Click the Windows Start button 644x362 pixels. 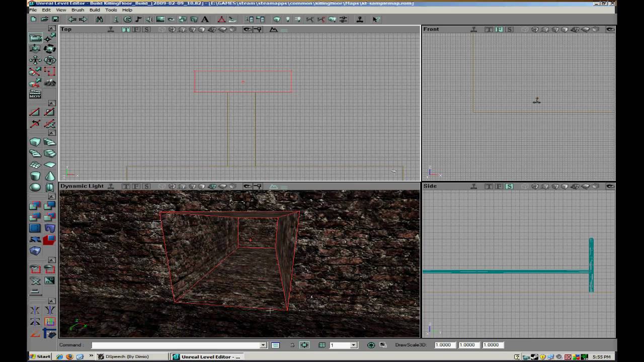(x=40, y=356)
